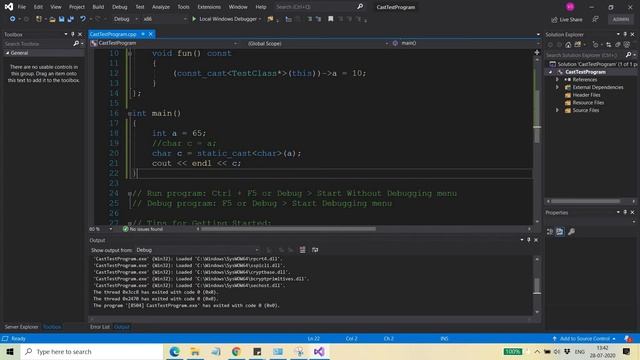Select the Header Files folder

(586, 95)
